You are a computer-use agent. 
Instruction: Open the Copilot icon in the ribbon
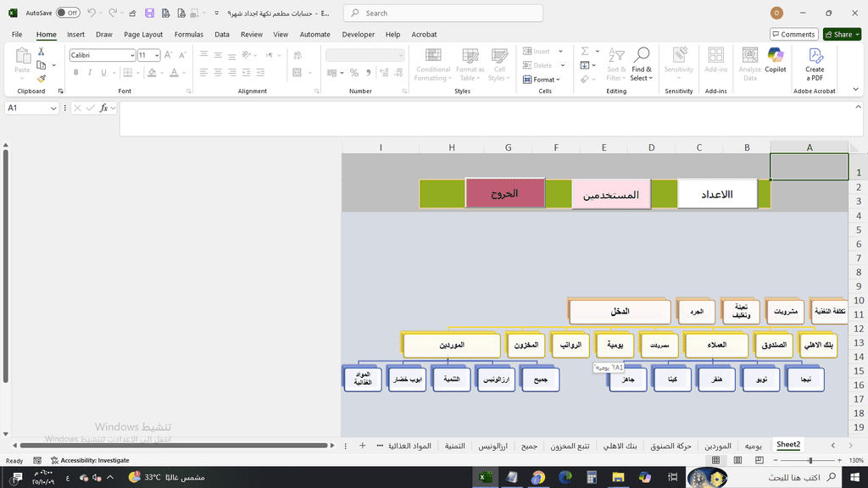pyautogui.click(x=776, y=59)
